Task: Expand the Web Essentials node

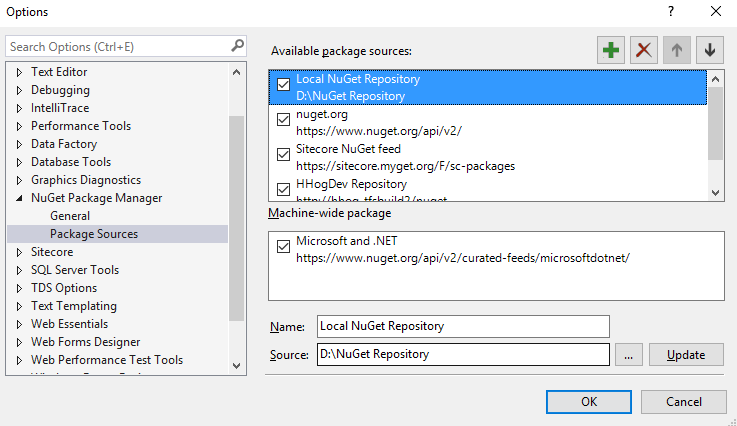Action: (x=19, y=324)
